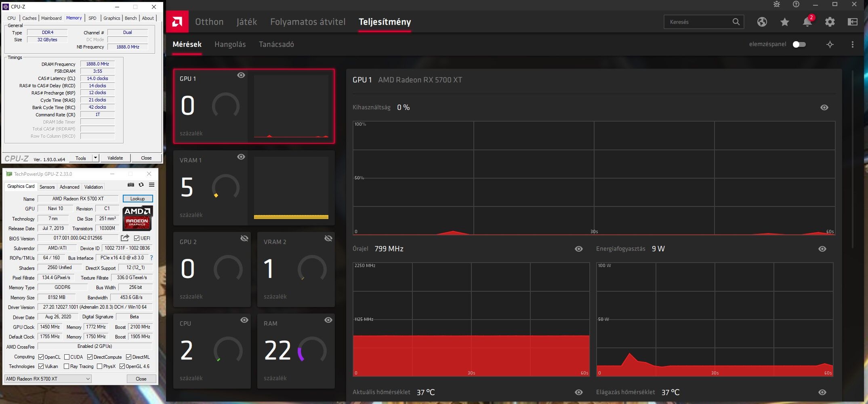Viewport: 868px width, 404px height.
Task: Switch to the Otthon tab
Action: tap(209, 22)
